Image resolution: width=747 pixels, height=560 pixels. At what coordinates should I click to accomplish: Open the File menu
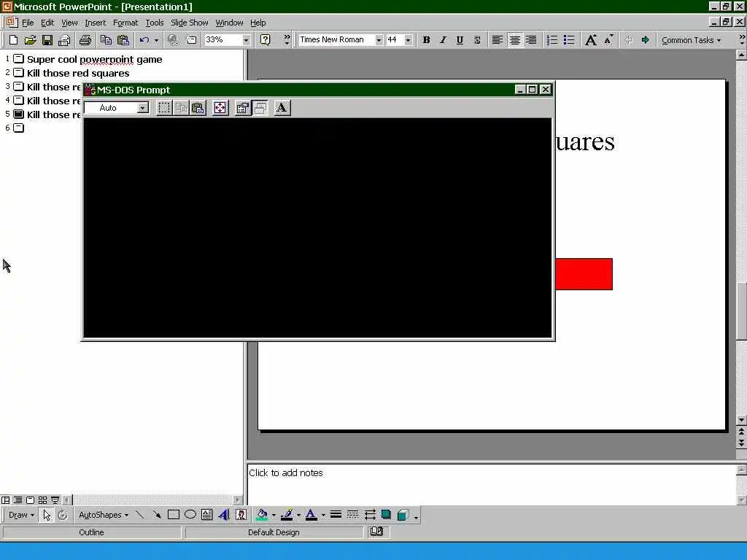point(28,23)
